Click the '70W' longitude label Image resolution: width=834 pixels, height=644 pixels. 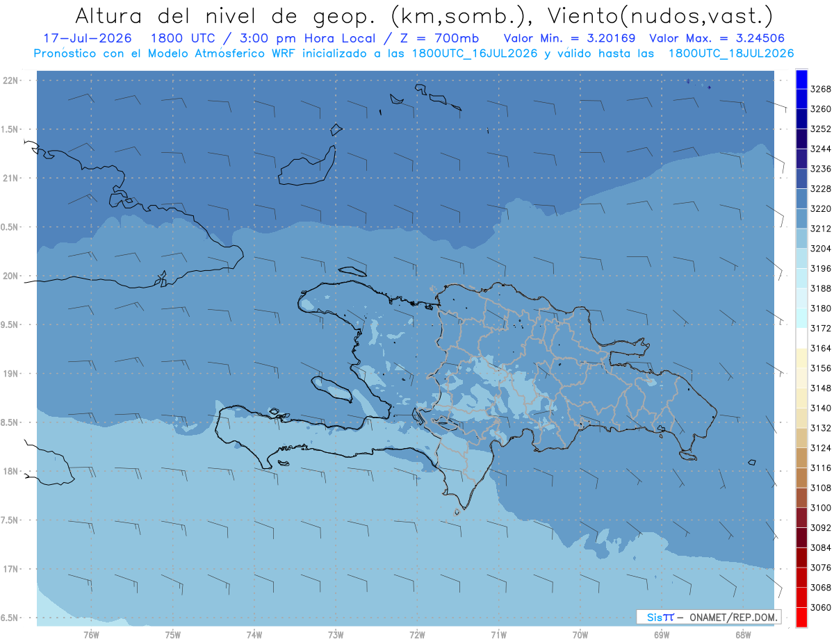(580, 635)
